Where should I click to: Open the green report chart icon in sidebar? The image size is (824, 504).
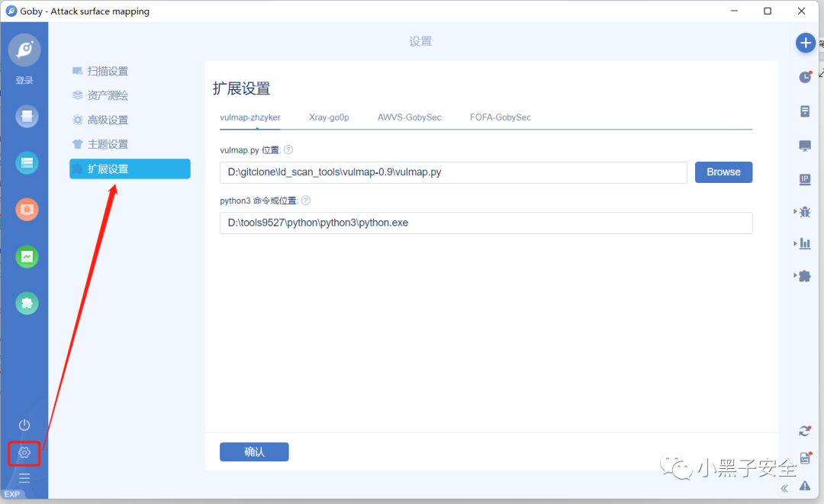click(27, 257)
